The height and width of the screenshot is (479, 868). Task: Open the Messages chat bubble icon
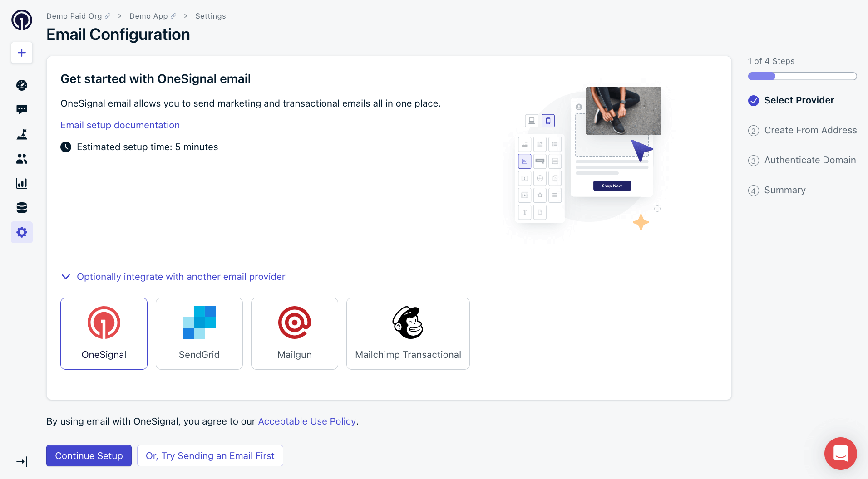click(x=22, y=110)
